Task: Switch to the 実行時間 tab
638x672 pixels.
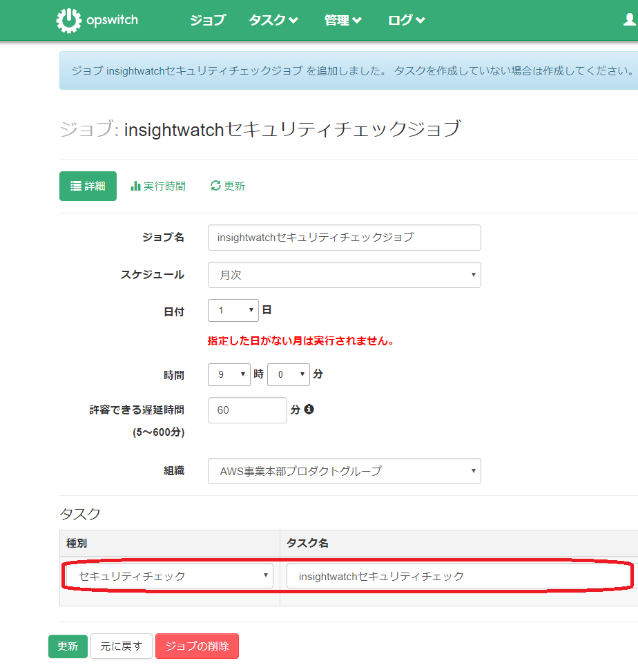Action: tap(164, 185)
